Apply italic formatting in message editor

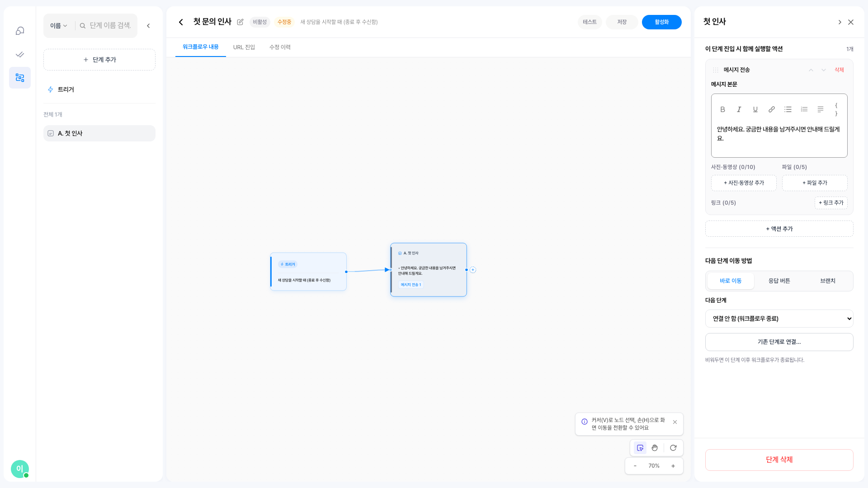(x=739, y=109)
